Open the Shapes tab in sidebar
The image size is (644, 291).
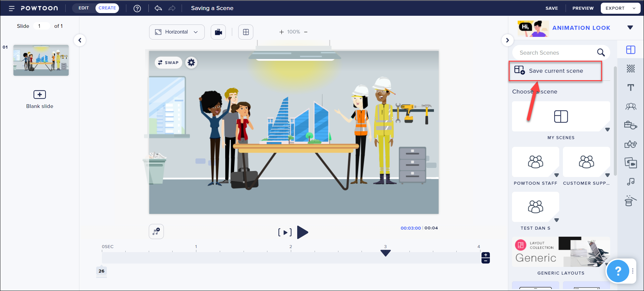[631, 144]
